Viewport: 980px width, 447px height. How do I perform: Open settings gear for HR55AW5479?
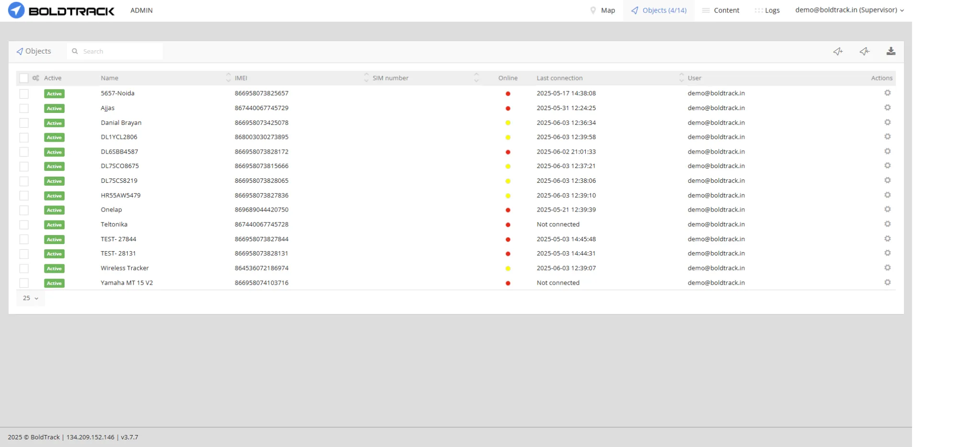[887, 195]
